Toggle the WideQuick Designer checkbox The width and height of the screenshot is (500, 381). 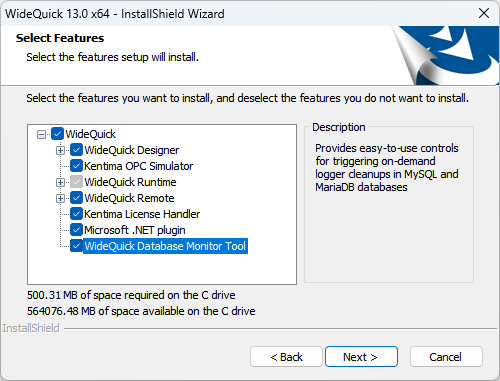[77, 150]
